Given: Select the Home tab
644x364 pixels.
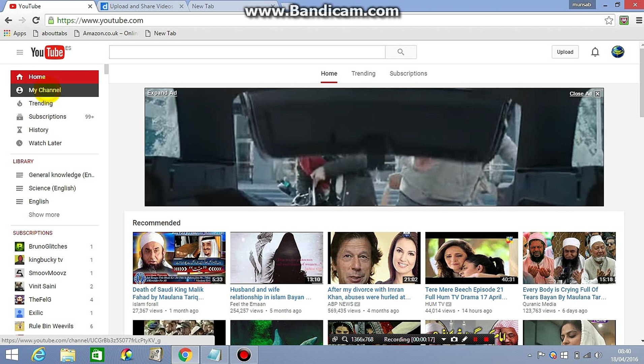Looking at the screenshot, I should [x=329, y=73].
